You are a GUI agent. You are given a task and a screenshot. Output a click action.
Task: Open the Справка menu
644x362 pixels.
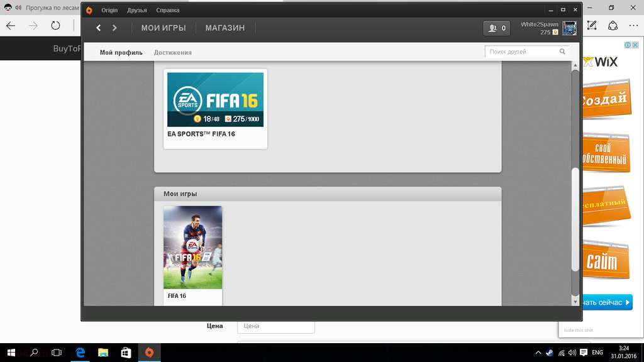pos(167,10)
